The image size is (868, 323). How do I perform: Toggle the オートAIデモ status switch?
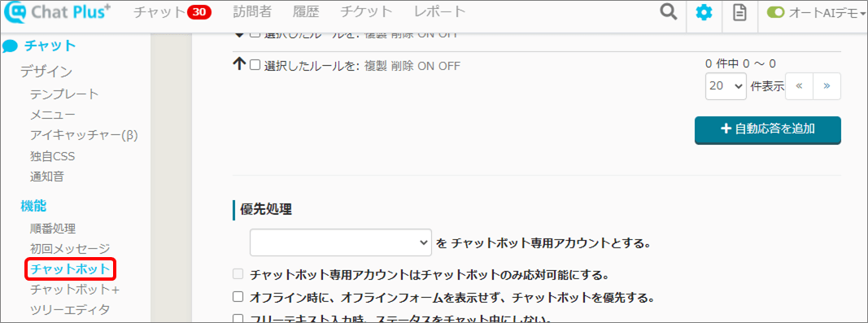pyautogui.click(x=775, y=13)
